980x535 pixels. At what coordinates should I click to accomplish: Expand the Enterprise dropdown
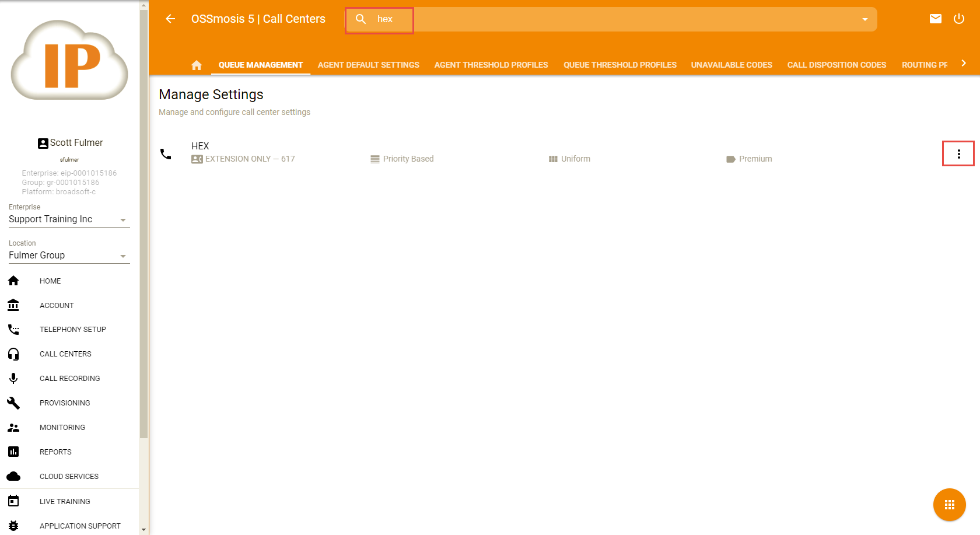pos(123,220)
